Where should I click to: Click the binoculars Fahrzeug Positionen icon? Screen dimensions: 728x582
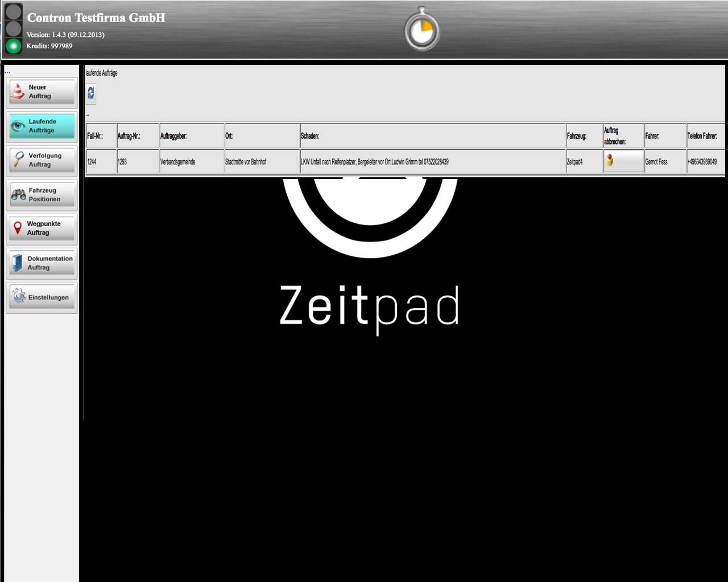tap(19, 195)
